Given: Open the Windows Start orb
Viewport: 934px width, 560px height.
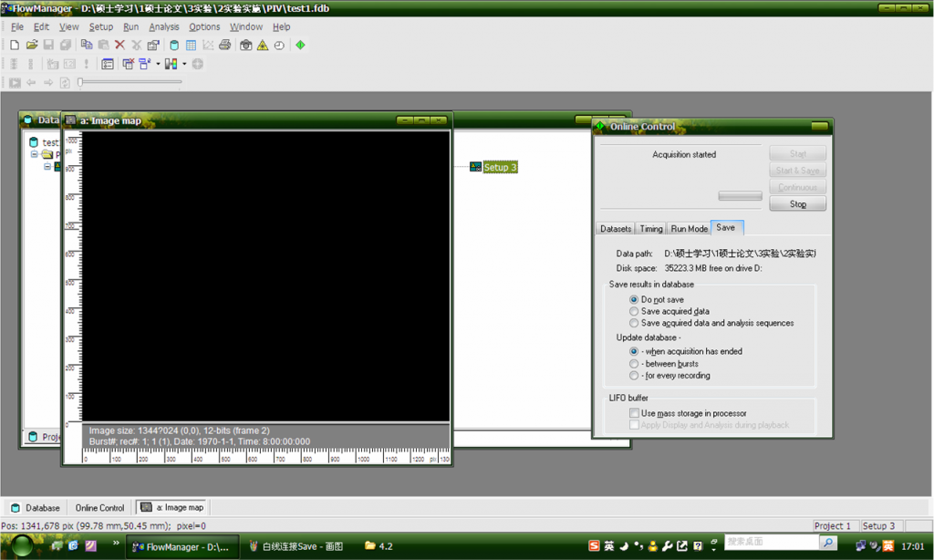Looking at the screenshot, I should pos(22,545).
